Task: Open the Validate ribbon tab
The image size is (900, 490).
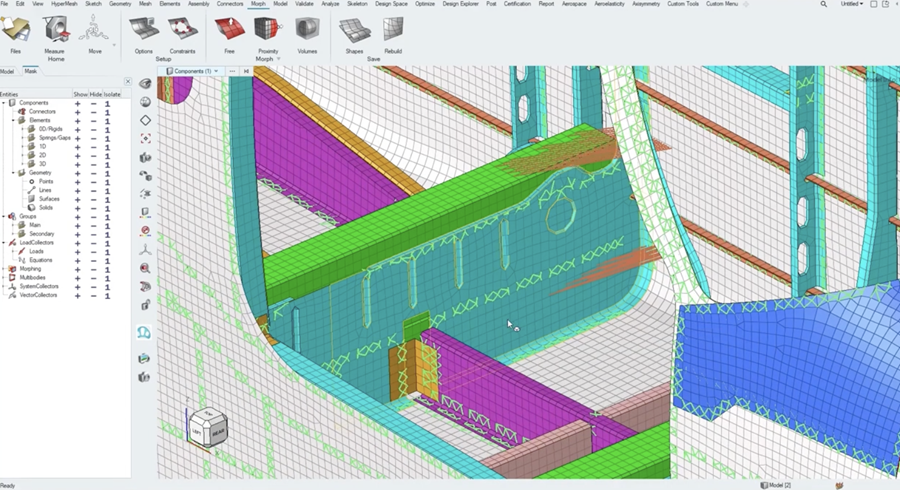Action: coord(304,4)
